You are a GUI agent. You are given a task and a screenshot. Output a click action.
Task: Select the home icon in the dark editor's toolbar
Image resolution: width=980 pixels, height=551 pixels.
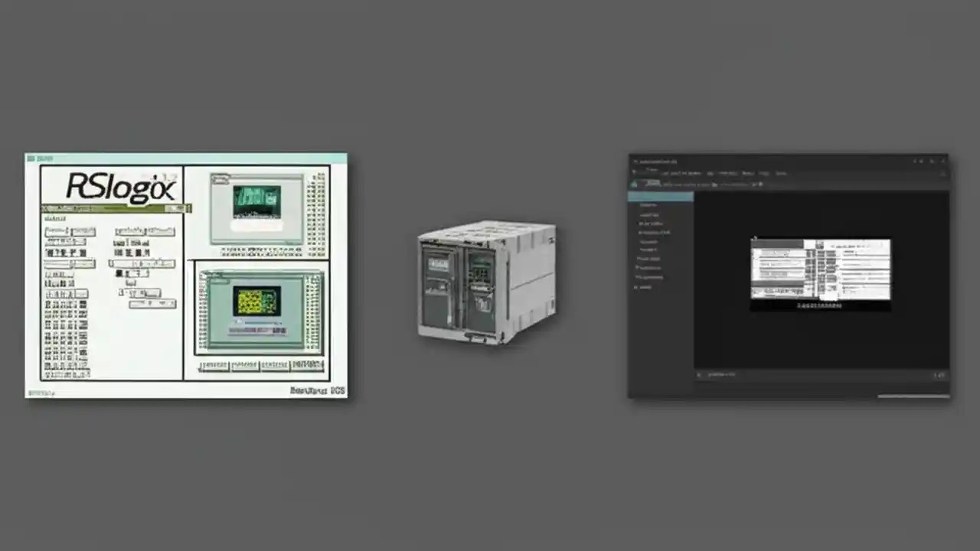point(634,184)
